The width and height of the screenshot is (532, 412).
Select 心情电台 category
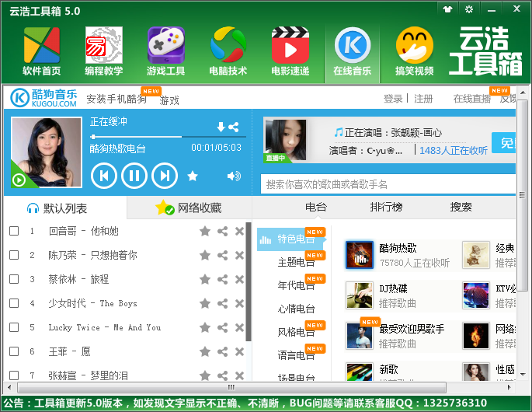tap(296, 309)
